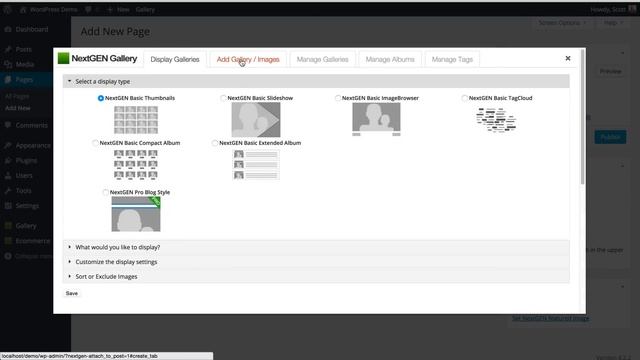Select NextGEN Basic Extended Album radio button
The width and height of the screenshot is (640, 360).
pyautogui.click(x=215, y=143)
